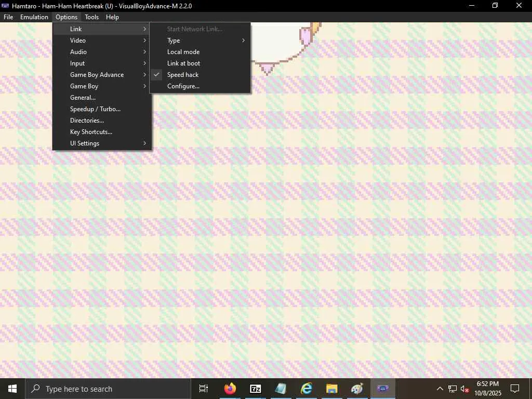
Task: Open the Tools menu
Action: tap(91, 17)
